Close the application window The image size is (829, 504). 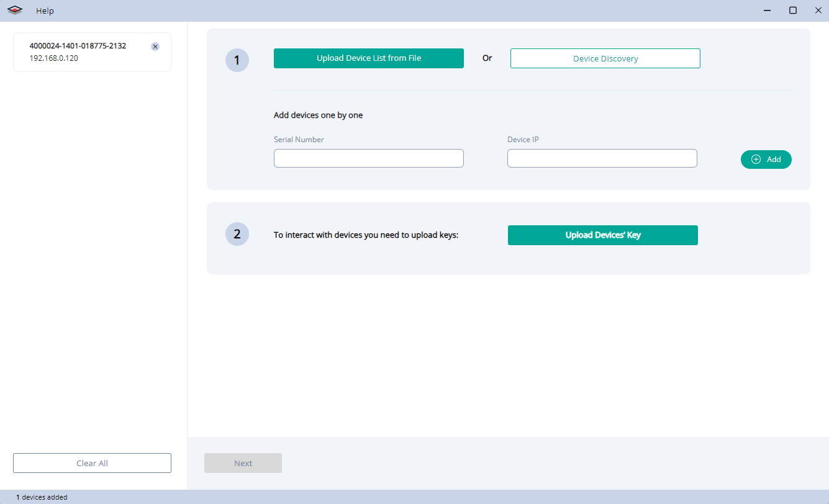[x=818, y=11]
